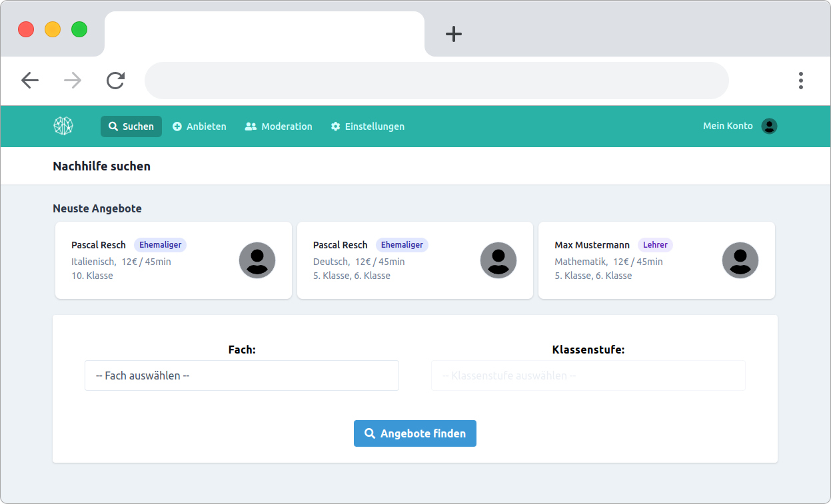
Task: Open the browser menu with three dots
Action: click(x=800, y=80)
